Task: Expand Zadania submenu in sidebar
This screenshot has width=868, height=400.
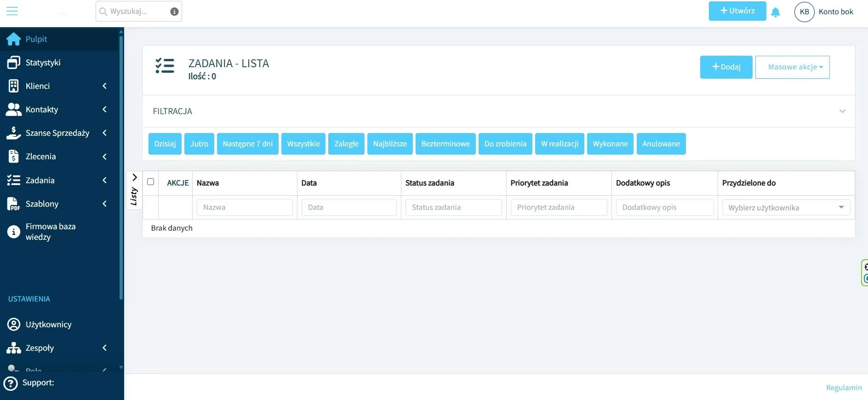Action: point(104,180)
